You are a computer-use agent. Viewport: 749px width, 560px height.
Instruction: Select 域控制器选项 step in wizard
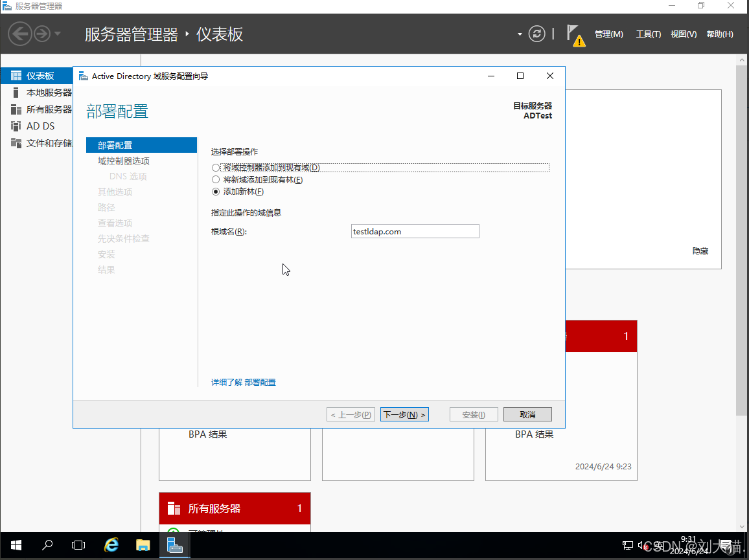pos(124,161)
